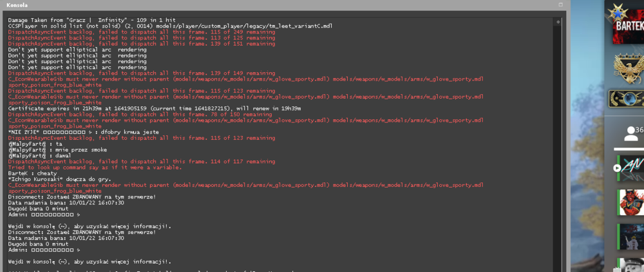The height and width of the screenshot is (272, 644).
Task: Click the globe wings rank emblem
Action: click(x=627, y=99)
